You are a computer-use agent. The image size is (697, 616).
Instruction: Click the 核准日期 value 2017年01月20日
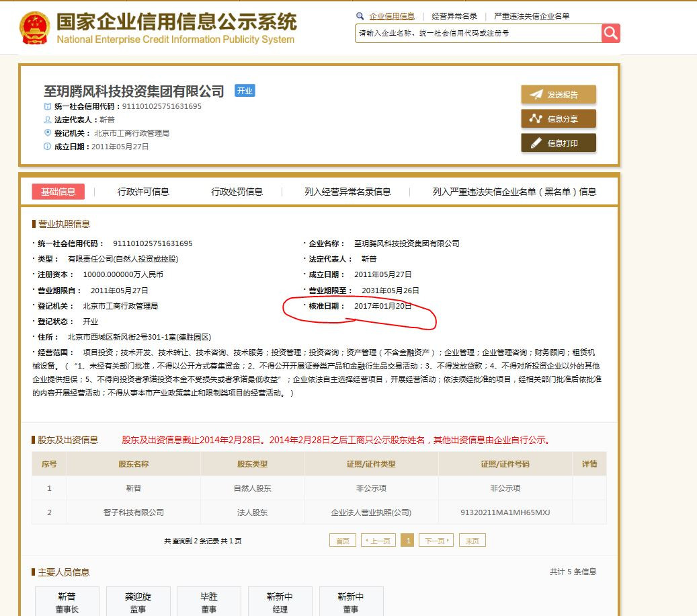382,306
